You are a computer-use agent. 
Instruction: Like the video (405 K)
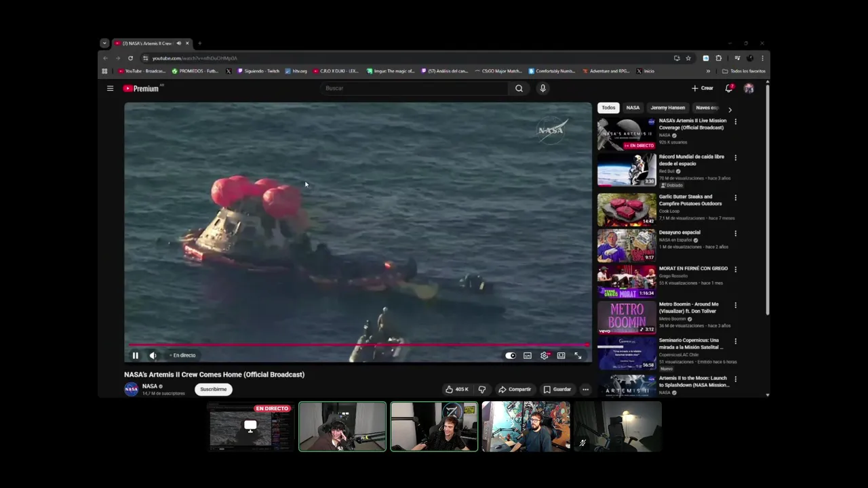click(x=457, y=389)
